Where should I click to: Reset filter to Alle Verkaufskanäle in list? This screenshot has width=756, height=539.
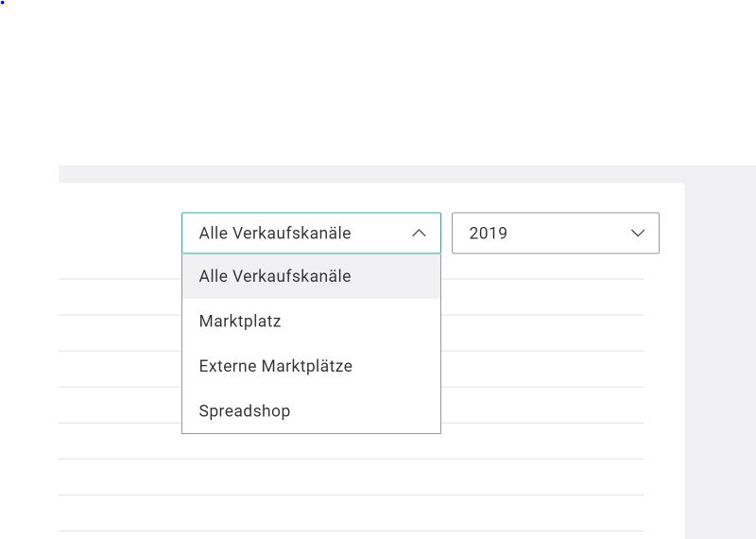(275, 277)
